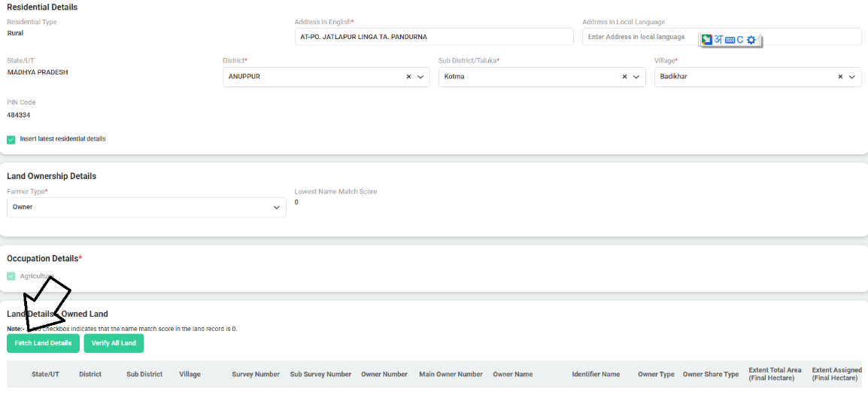Click the 'Main Owner Number' column header
Screen dimensions: 868x395
[x=451, y=374]
